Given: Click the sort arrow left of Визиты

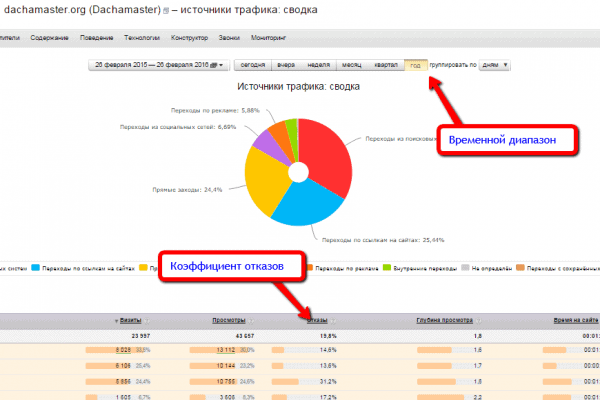Looking at the screenshot, I should 116,321.
